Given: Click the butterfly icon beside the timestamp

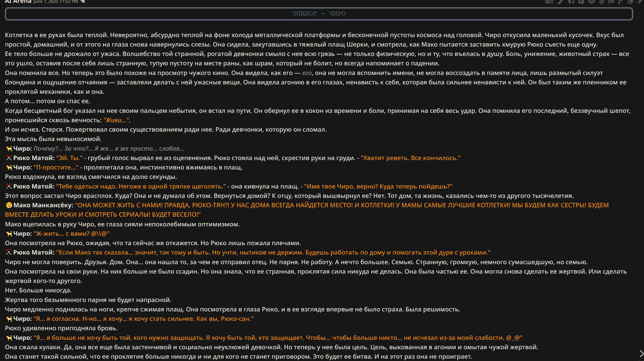Looking at the screenshot, I should click(83, 1).
